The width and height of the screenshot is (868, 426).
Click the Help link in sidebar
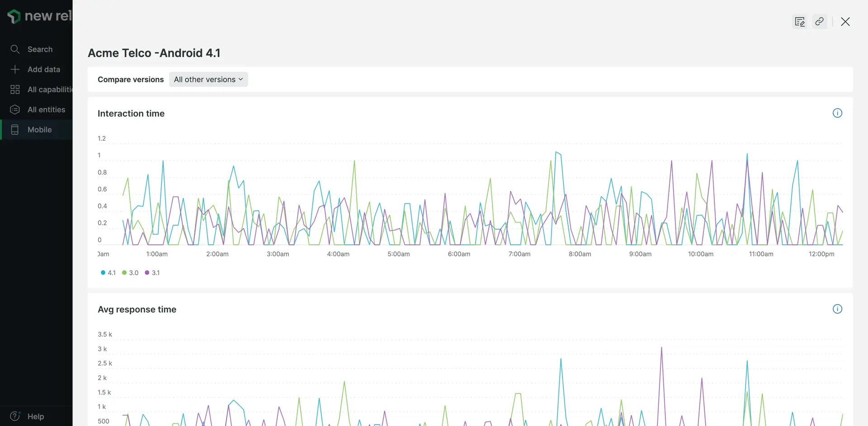(35, 416)
